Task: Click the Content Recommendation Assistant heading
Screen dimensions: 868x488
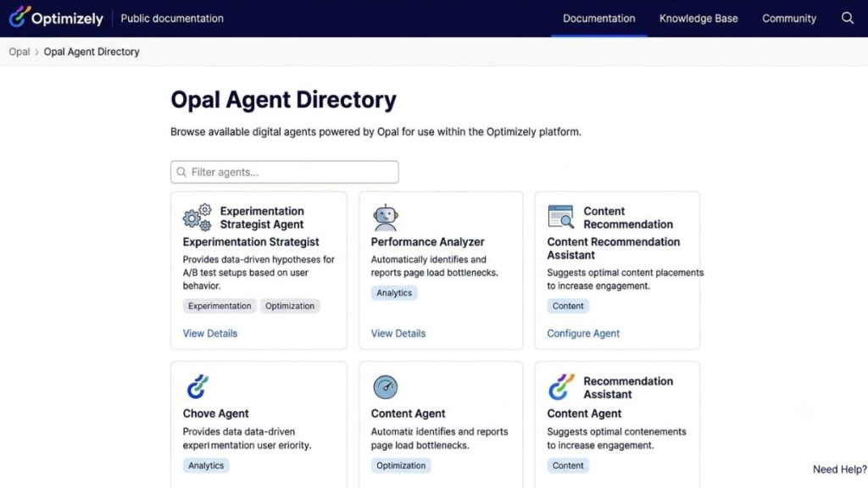Action: point(614,248)
